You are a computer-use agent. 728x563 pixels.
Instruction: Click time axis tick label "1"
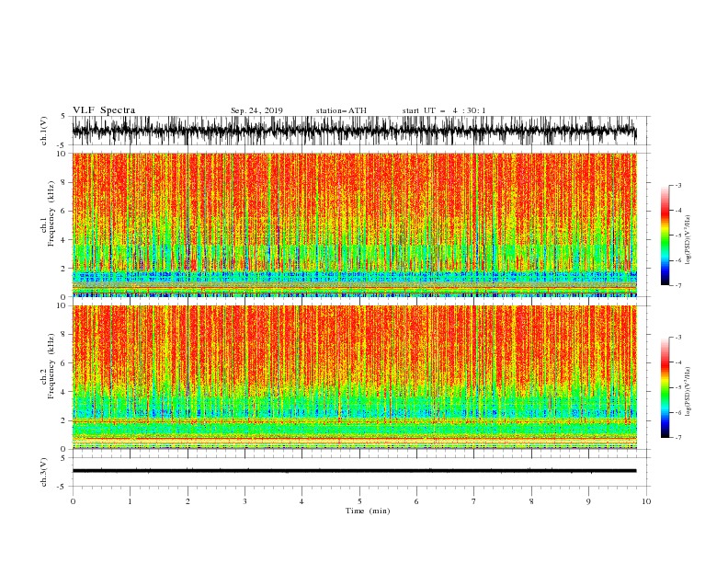(131, 501)
